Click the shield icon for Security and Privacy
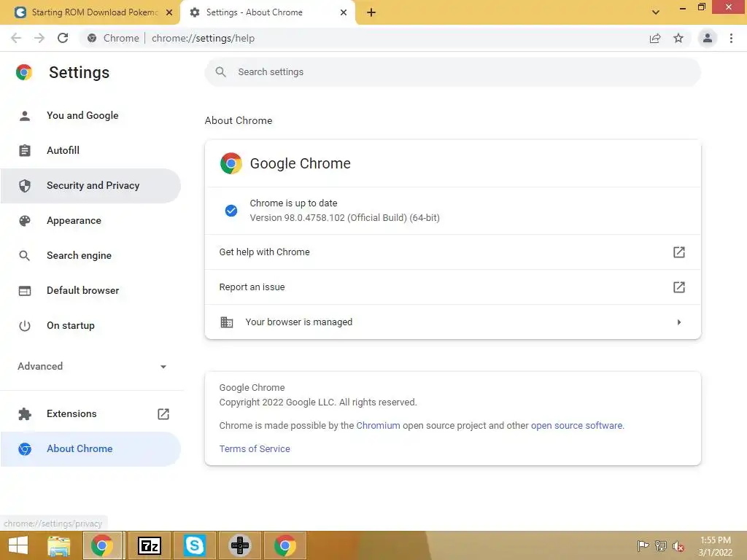747x560 pixels. pos(25,186)
